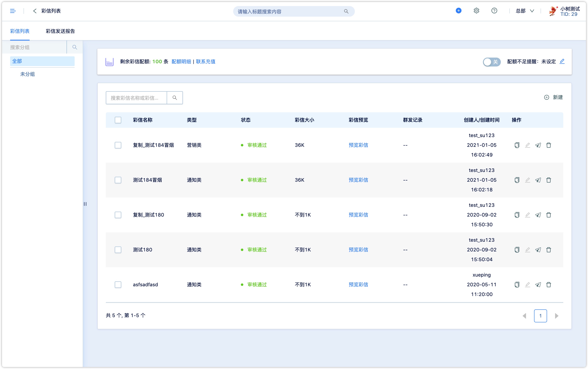588x369 pixels.
Task: Copy the 测试180 row
Action: point(517,250)
